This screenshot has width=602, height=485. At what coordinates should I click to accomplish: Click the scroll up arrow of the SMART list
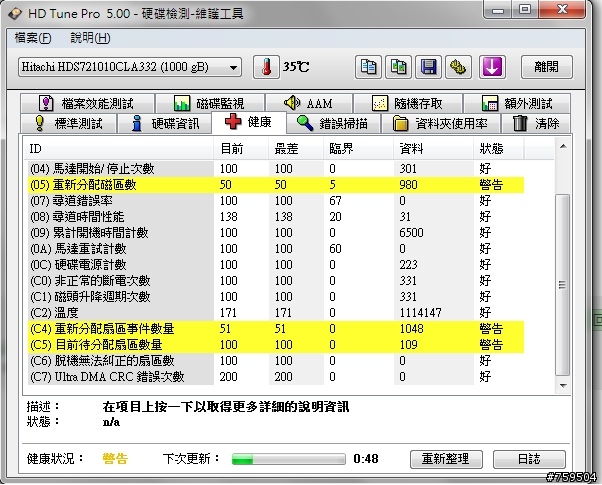pos(563,146)
